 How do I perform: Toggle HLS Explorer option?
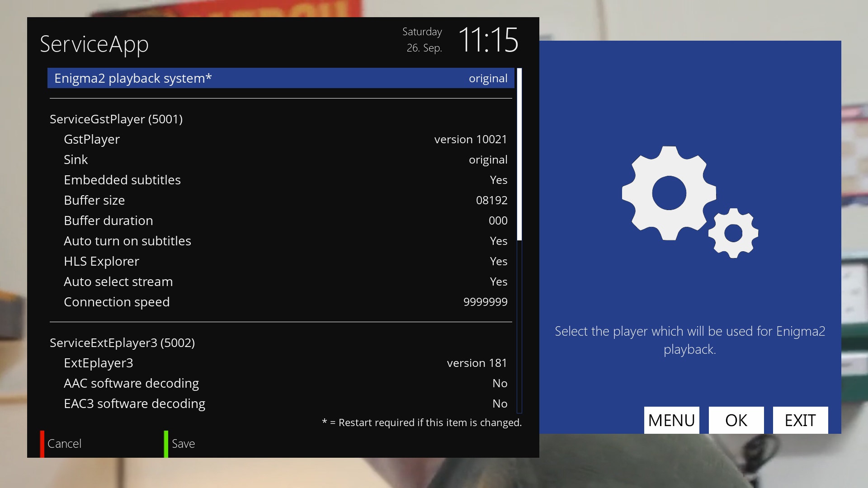click(281, 261)
